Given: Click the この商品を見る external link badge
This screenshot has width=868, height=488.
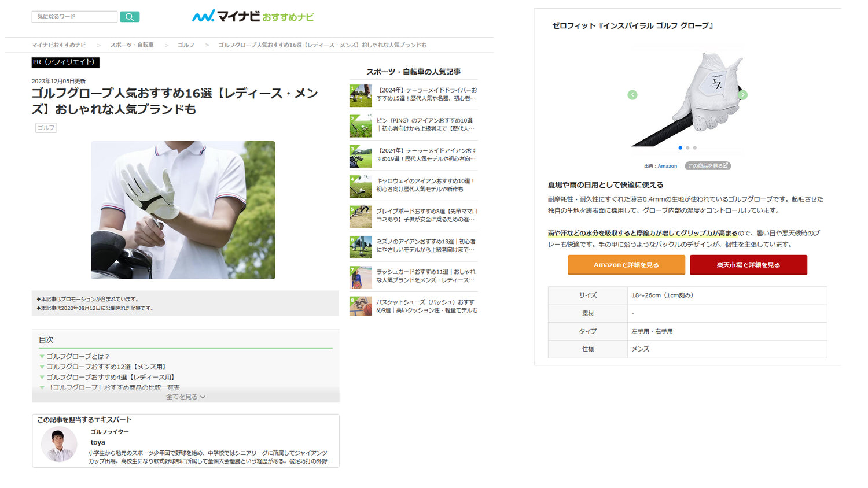Looking at the screenshot, I should coord(707,166).
